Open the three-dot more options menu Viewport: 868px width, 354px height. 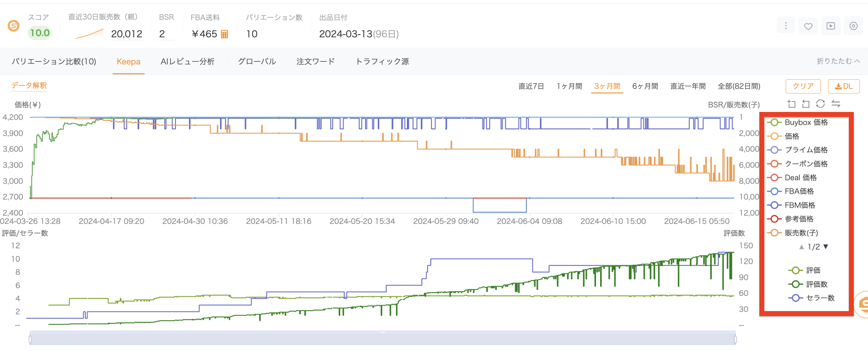click(x=786, y=26)
